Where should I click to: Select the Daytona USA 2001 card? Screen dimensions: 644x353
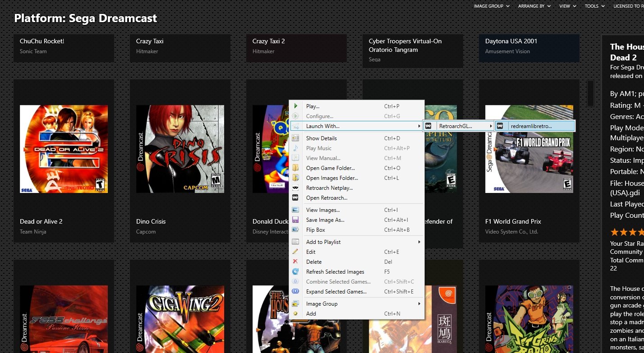point(529,48)
